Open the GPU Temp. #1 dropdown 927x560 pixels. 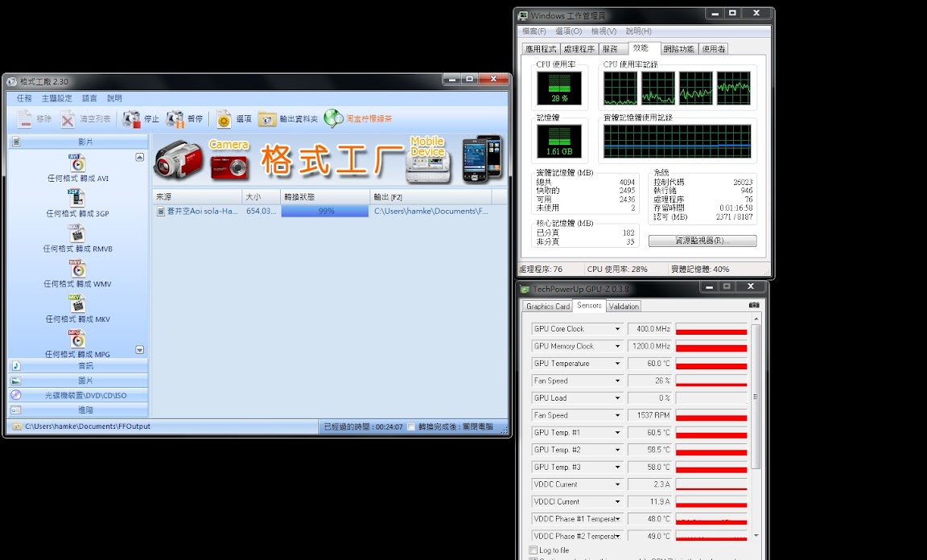(617, 432)
